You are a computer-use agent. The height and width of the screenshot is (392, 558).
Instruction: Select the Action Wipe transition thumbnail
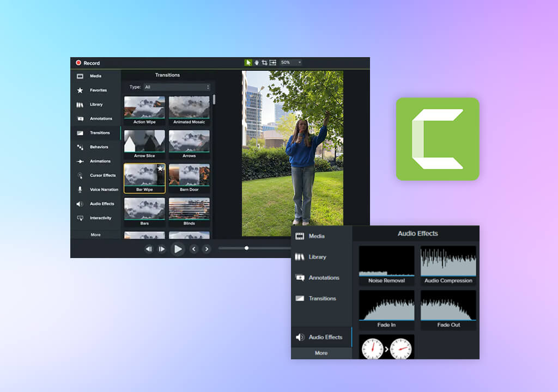point(144,111)
